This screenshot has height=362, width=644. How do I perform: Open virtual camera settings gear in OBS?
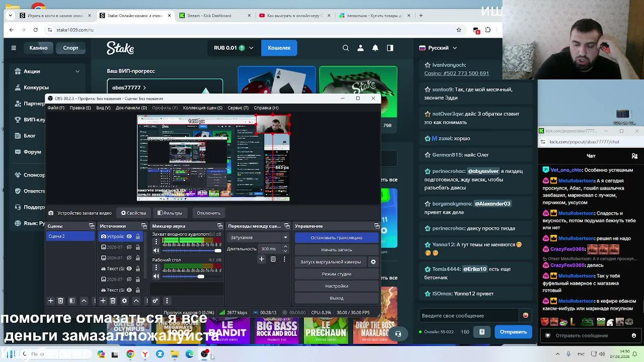tap(373, 261)
